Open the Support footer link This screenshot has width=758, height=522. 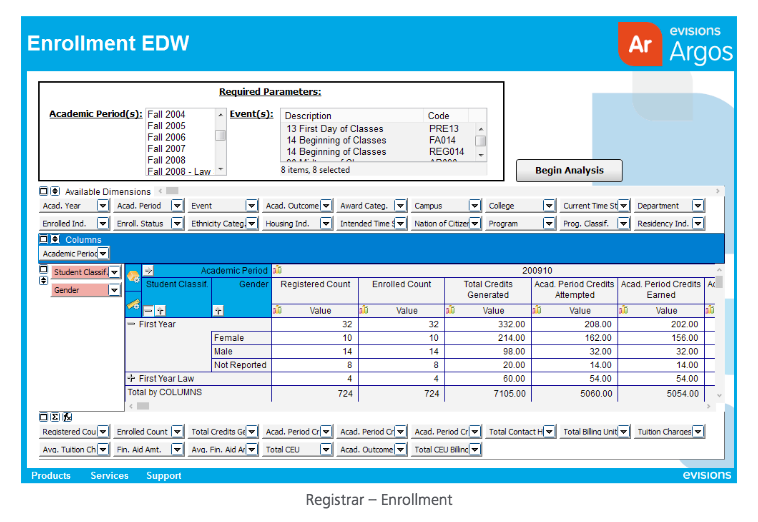pyautogui.click(x=164, y=476)
